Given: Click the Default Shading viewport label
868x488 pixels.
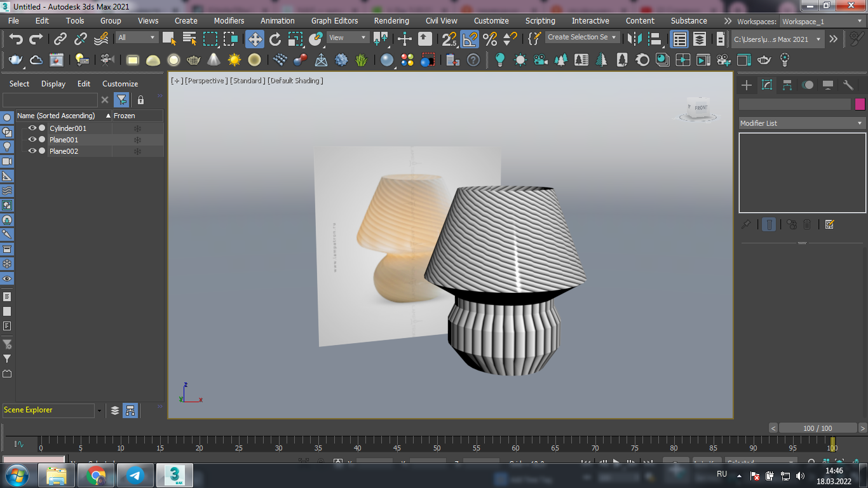Looking at the screenshot, I should (x=295, y=81).
